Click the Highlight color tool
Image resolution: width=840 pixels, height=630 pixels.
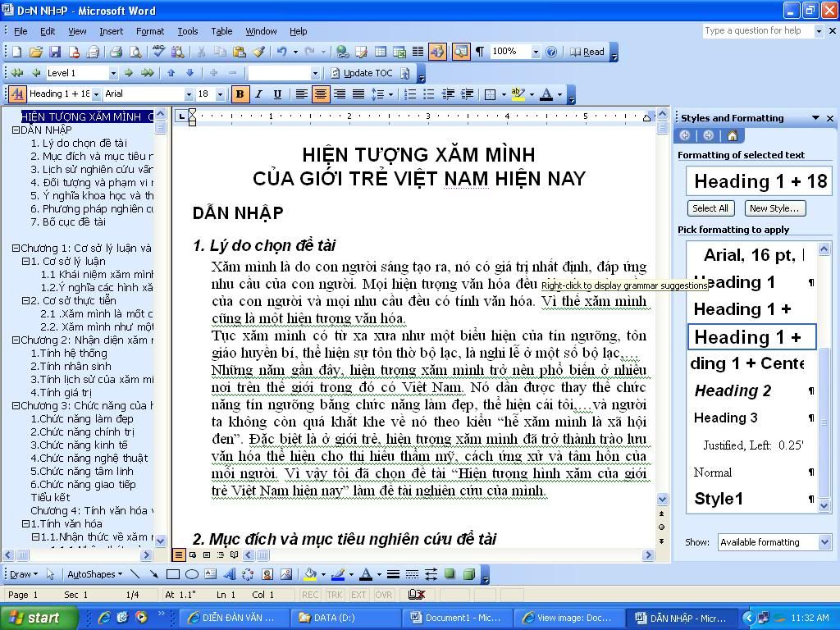[x=517, y=94]
